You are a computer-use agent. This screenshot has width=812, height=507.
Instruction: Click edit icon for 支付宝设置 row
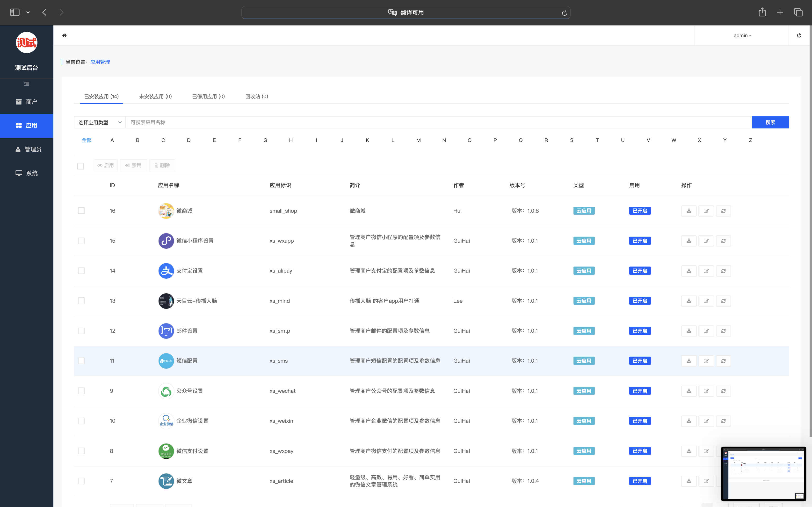pyautogui.click(x=706, y=271)
